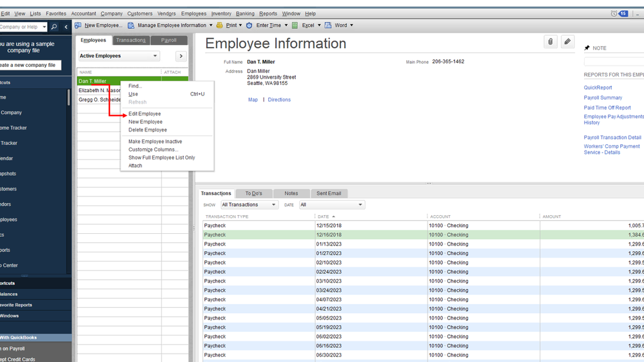644x362 pixels.
Task: Open the Date filter dropdown
Action: pyautogui.click(x=331, y=205)
